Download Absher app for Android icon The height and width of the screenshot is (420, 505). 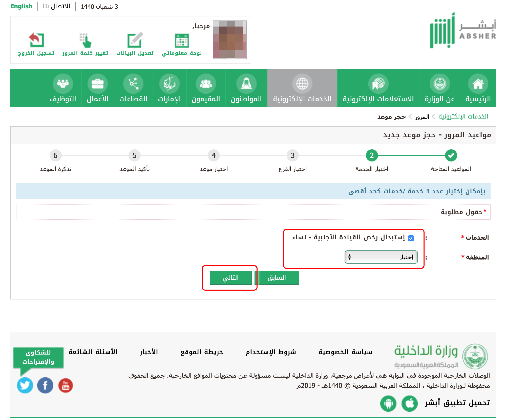pos(388,403)
